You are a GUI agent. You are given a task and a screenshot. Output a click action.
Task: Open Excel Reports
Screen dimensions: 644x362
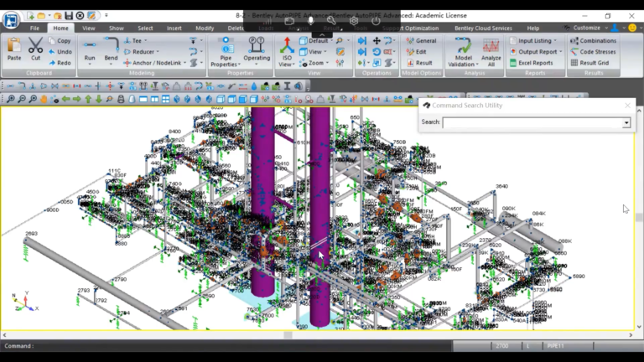pos(531,63)
